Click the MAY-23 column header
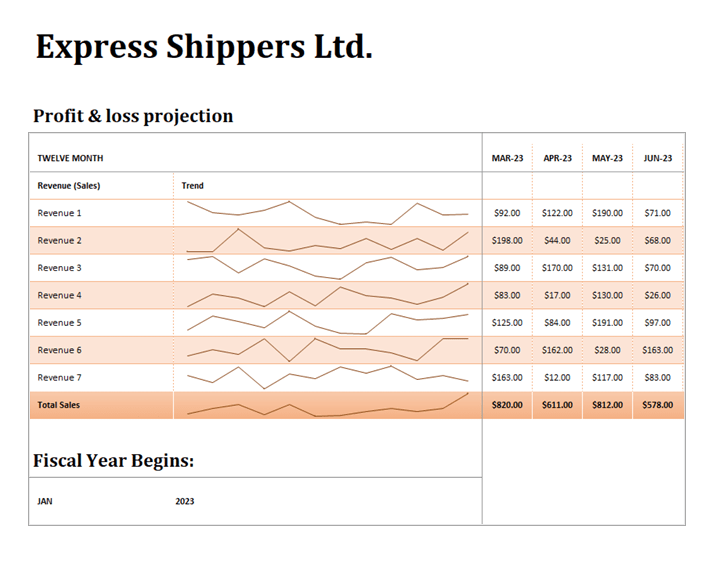This screenshot has width=724, height=563. click(x=607, y=158)
